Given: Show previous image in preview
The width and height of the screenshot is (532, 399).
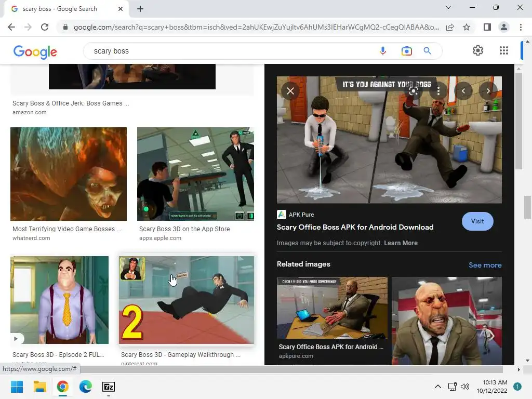Looking at the screenshot, I should pyautogui.click(x=463, y=91).
